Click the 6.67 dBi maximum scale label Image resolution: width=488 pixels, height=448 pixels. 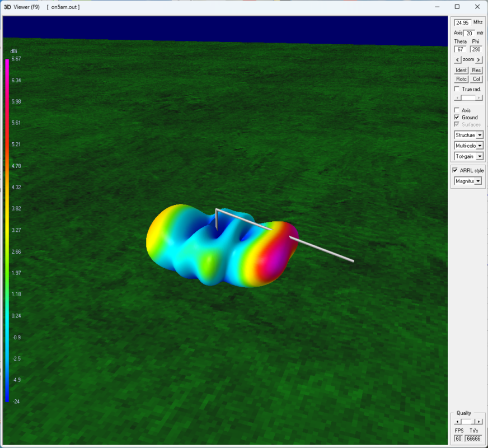(x=16, y=59)
